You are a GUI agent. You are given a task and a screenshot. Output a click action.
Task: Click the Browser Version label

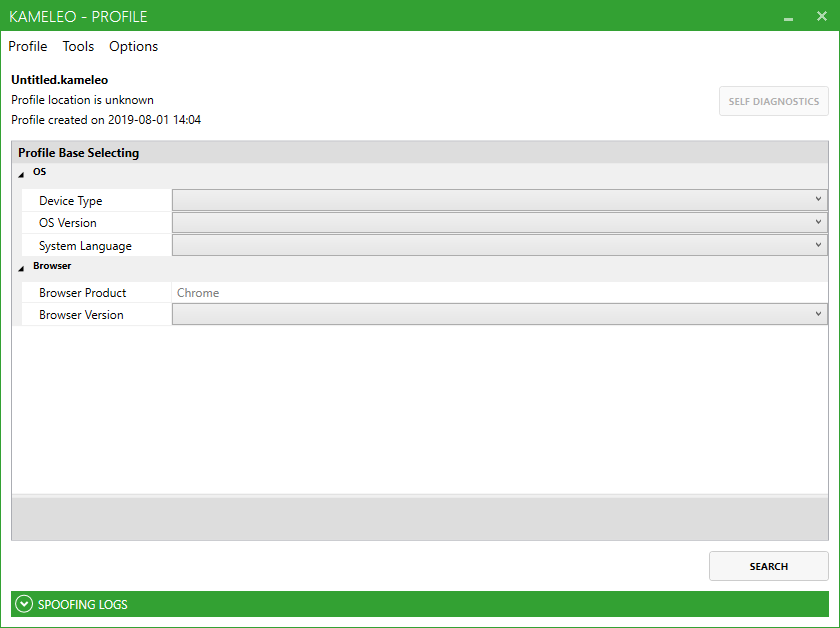(x=81, y=315)
